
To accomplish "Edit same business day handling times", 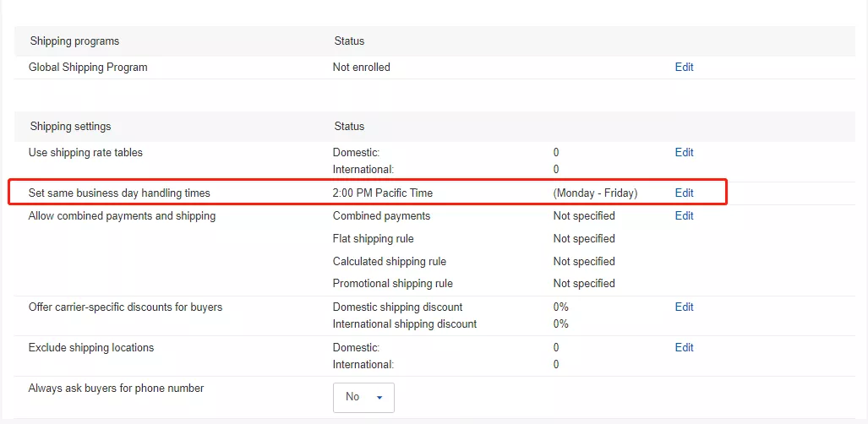I will point(684,193).
